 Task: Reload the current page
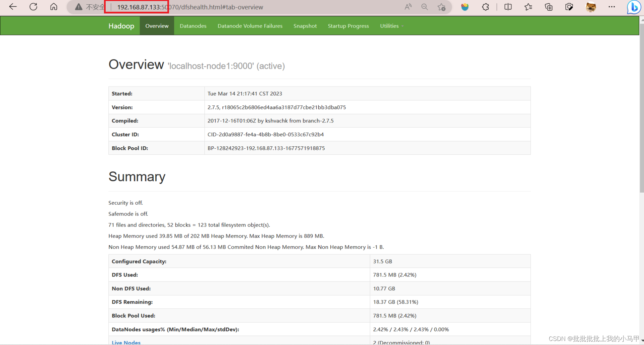[x=33, y=7]
